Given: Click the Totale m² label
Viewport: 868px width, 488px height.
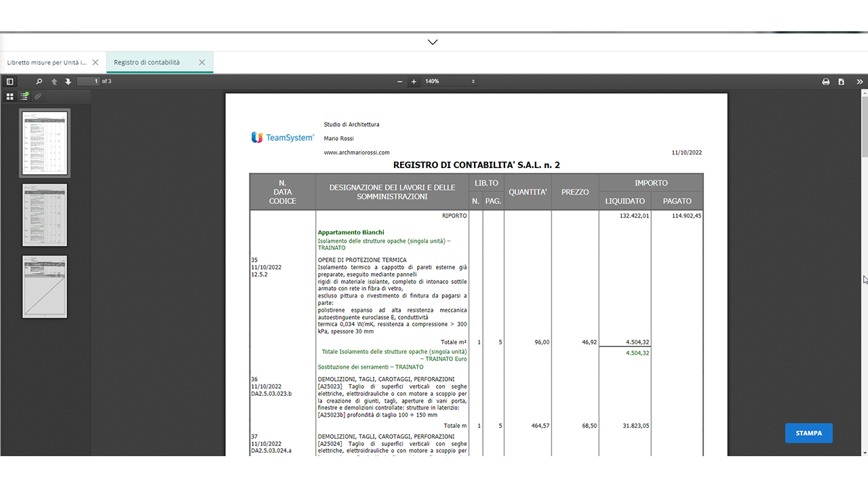Looking at the screenshot, I should pyautogui.click(x=454, y=342).
